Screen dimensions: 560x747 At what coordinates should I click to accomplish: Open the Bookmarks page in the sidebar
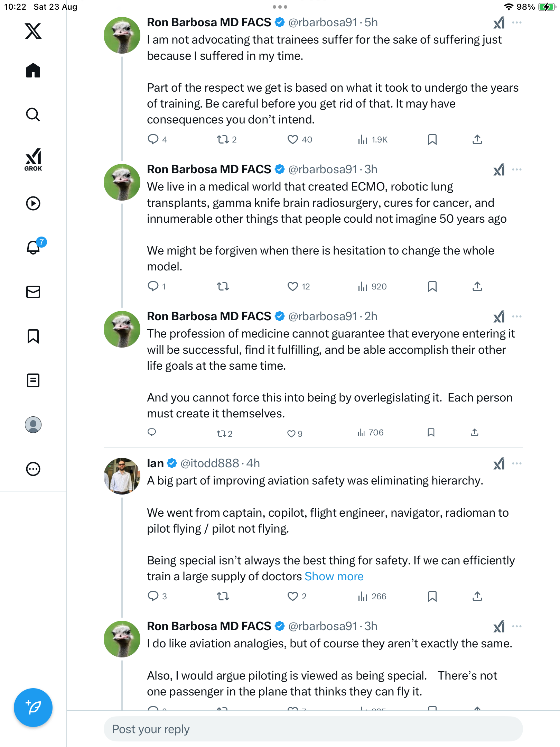(x=33, y=336)
